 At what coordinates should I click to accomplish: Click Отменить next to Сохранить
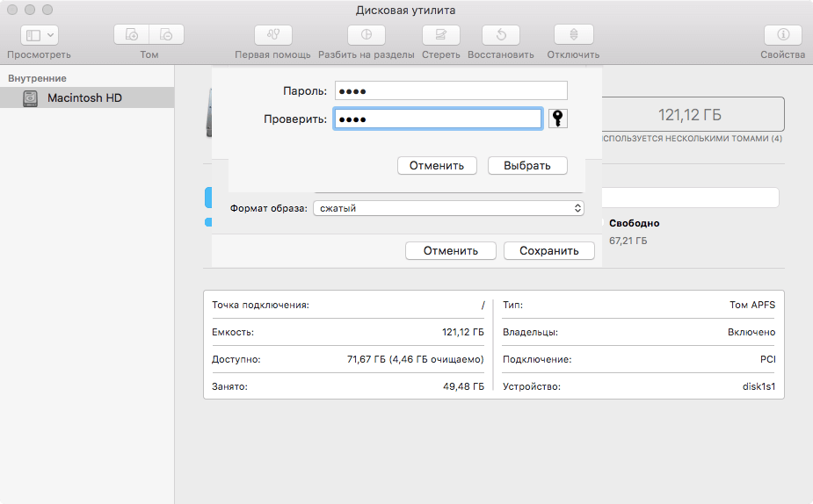pos(450,250)
